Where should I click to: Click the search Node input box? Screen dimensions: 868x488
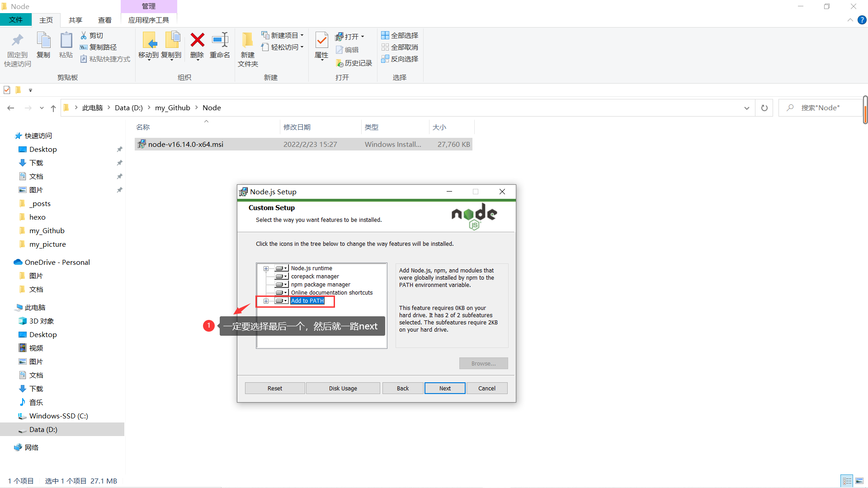[821, 108]
